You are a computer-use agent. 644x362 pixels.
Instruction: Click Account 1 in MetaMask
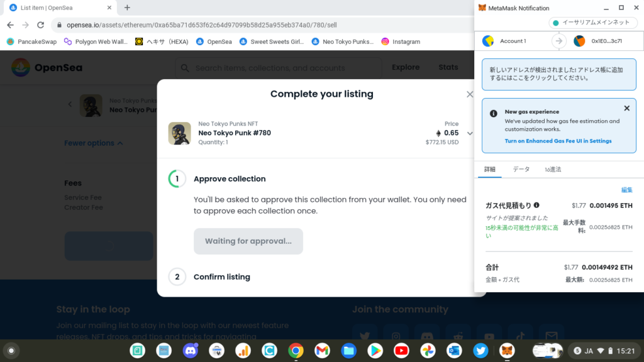pos(505,41)
